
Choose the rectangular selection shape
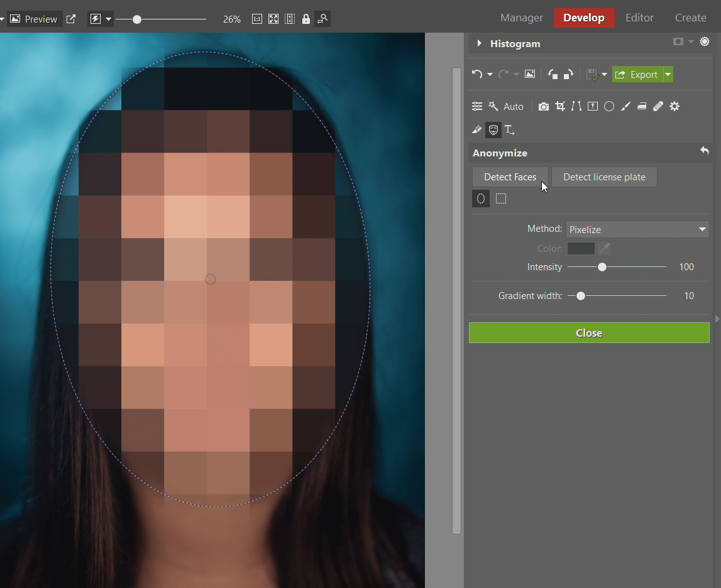click(x=501, y=199)
